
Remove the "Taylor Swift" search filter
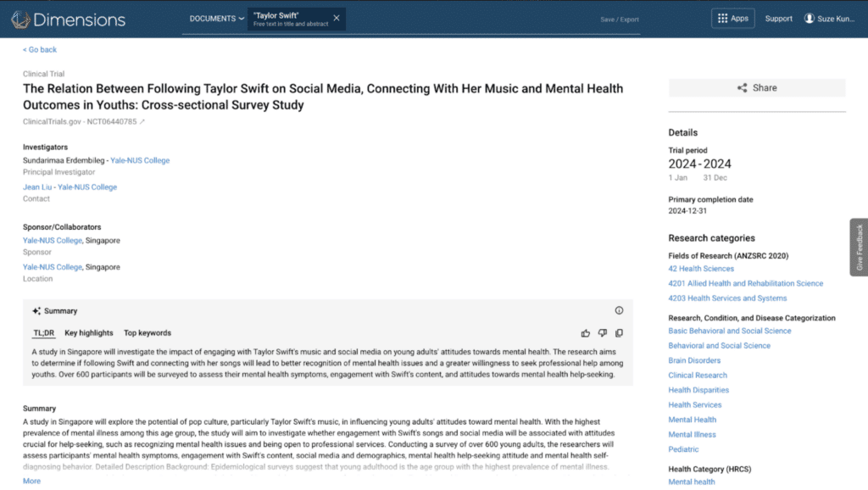[337, 18]
